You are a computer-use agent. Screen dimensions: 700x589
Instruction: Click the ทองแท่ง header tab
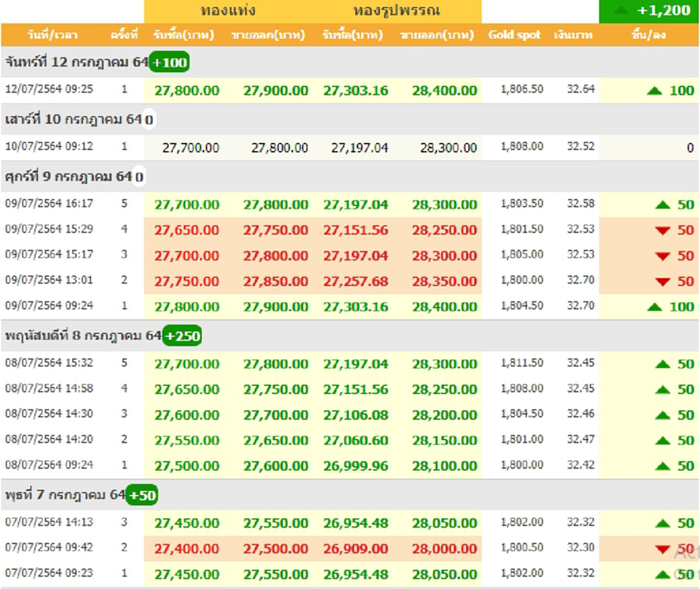tap(228, 11)
